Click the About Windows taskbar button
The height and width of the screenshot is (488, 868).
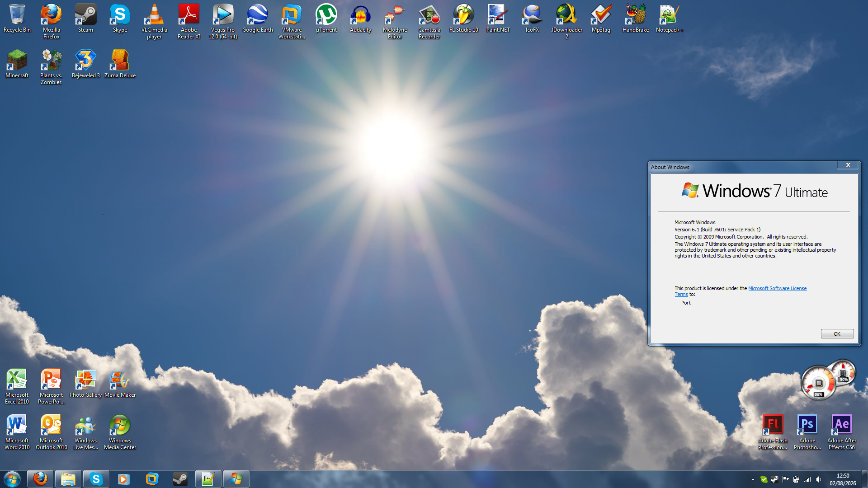(236, 479)
